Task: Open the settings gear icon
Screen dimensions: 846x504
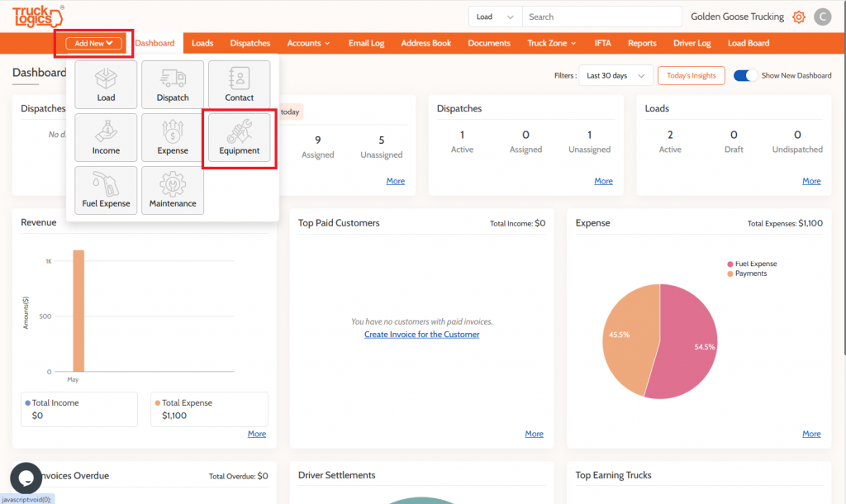Action: [x=799, y=17]
